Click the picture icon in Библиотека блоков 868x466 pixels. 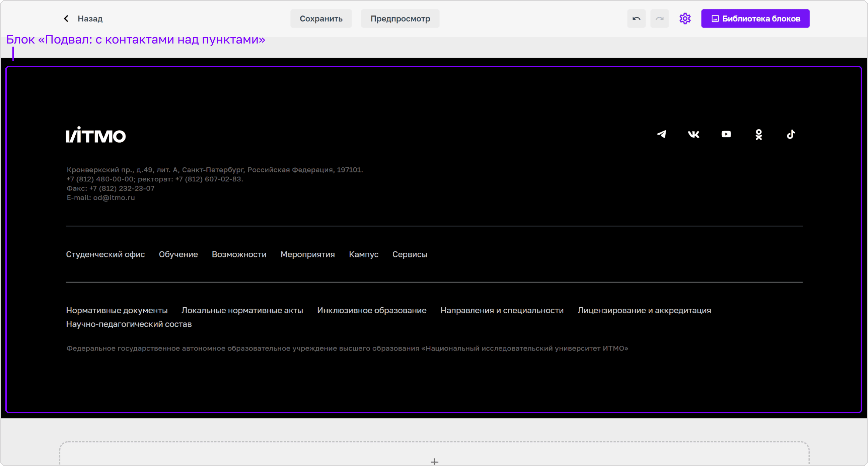[715, 18]
